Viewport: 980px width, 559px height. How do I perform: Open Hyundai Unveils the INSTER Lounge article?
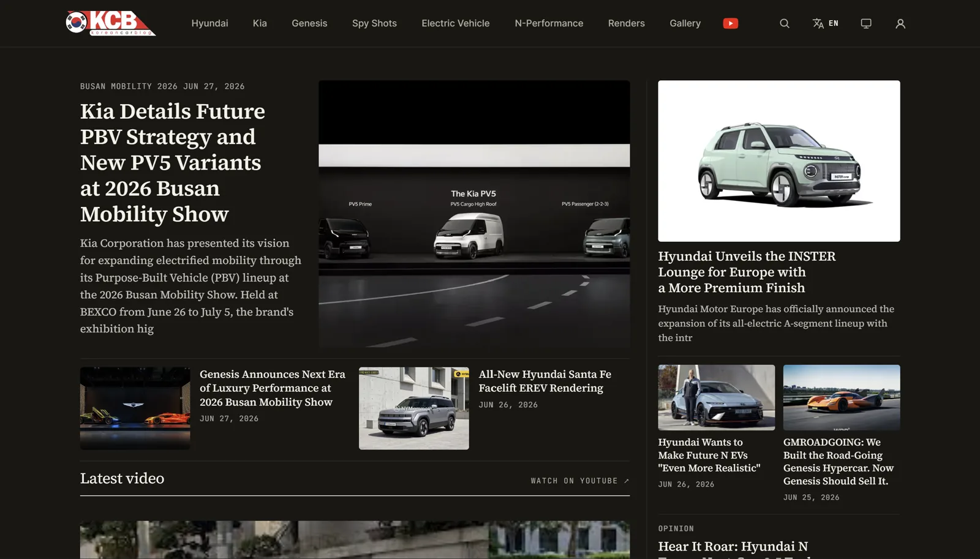747,272
